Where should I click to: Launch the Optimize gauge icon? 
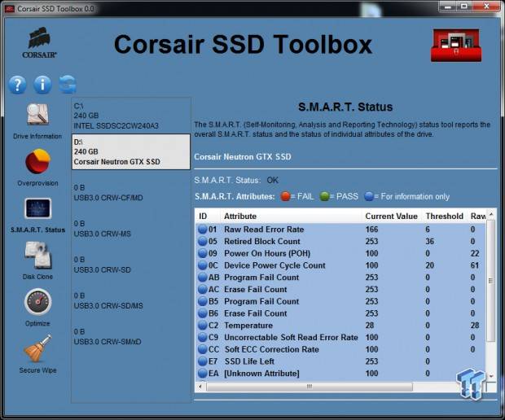click(x=37, y=301)
